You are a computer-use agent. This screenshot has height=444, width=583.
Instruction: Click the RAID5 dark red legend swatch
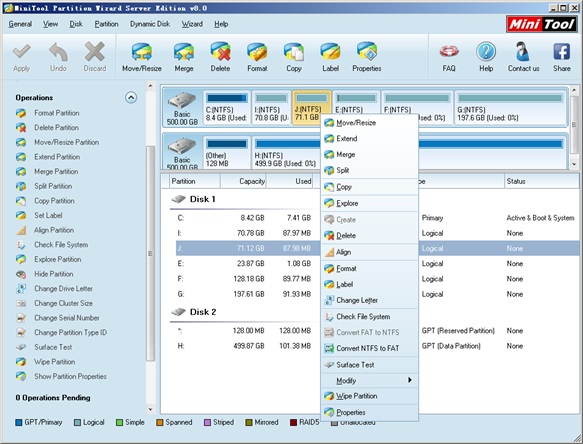point(293,422)
